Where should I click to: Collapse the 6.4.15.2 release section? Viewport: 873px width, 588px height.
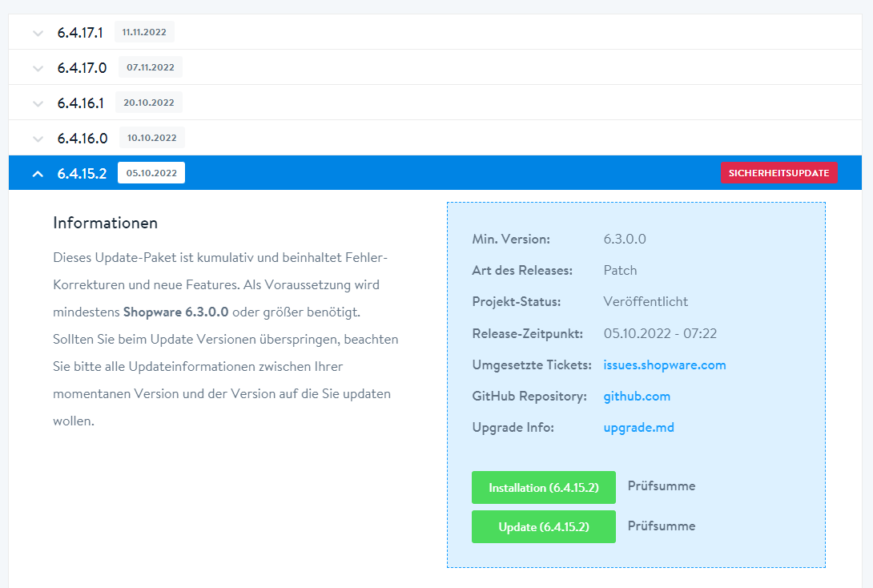(38, 173)
